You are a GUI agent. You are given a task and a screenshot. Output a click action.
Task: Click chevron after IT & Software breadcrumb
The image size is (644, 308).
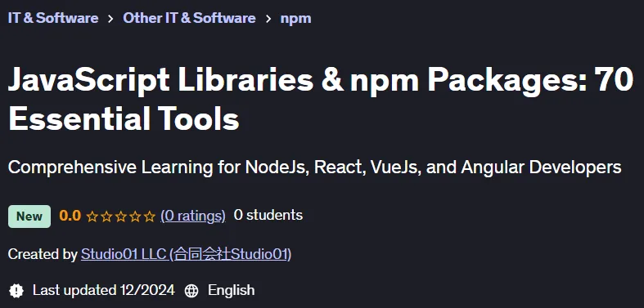(110, 19)
